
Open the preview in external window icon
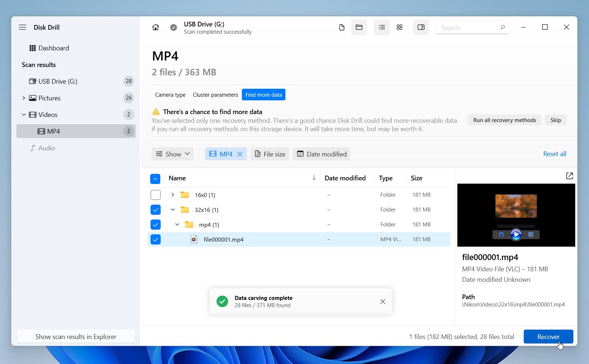coord(569,176)
